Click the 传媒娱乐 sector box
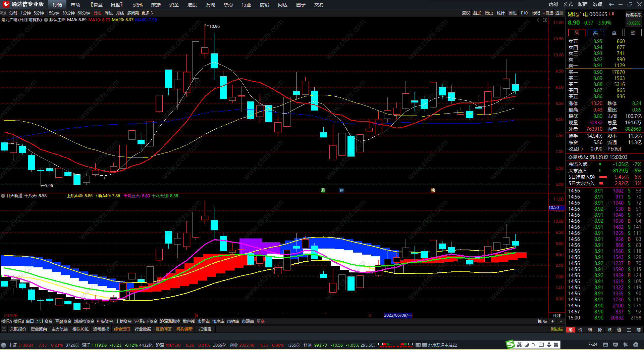The image size is (644, 350). 634,19
